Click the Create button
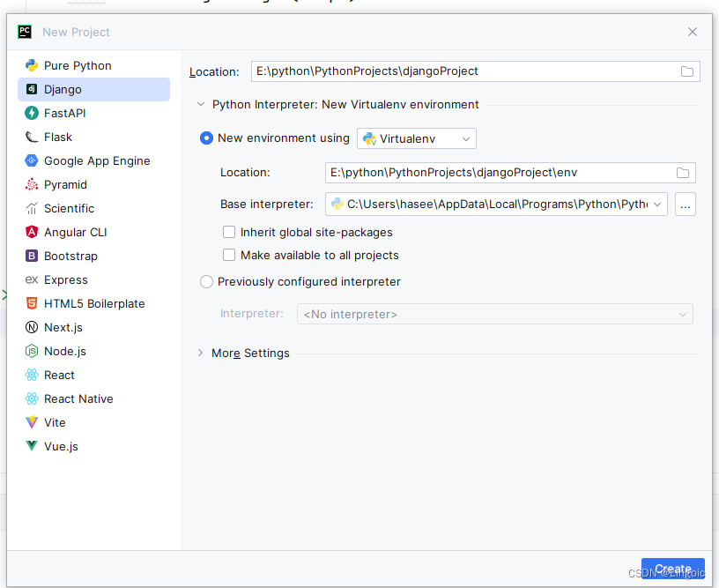 (672, 569)
